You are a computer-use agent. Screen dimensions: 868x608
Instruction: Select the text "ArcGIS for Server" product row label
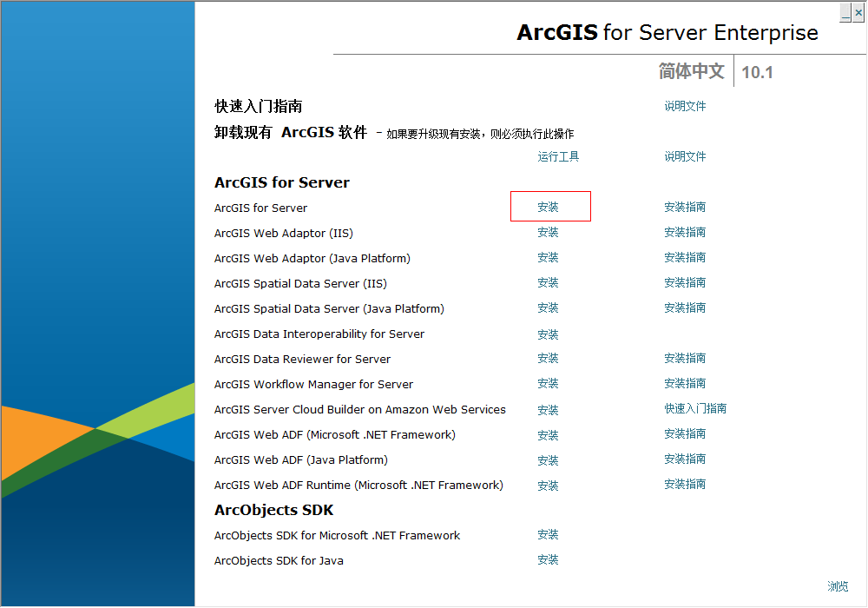pos(260,208)
